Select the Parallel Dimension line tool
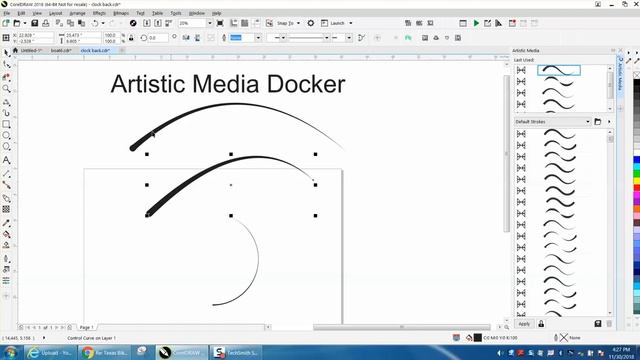640x360 pixels. tap(7, 174)
